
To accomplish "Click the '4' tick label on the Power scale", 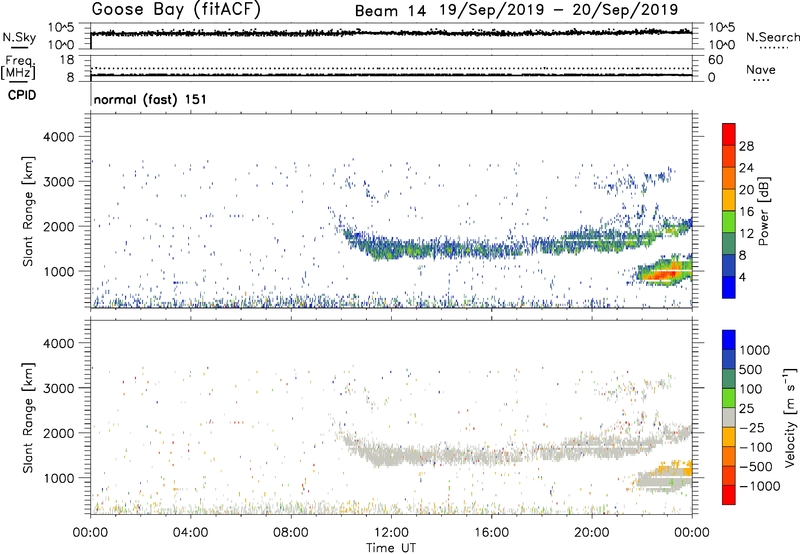I will click(x=742, y=278).
